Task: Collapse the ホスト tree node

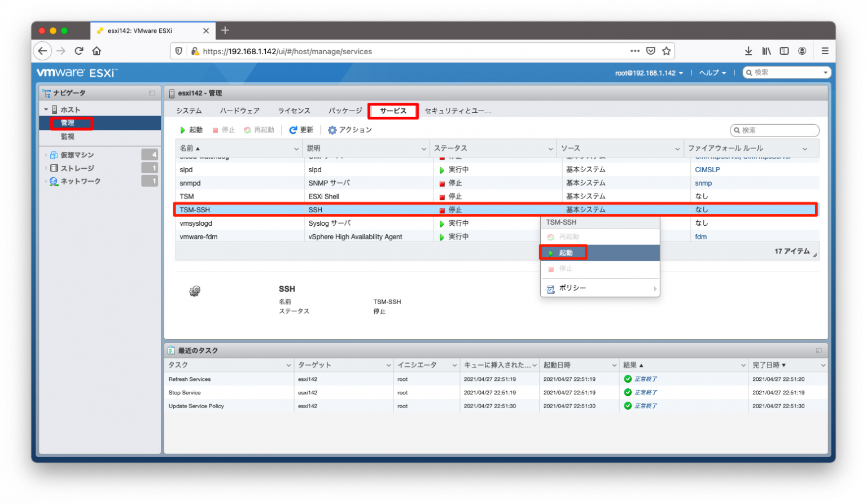Action: click(x=46, y=109)
